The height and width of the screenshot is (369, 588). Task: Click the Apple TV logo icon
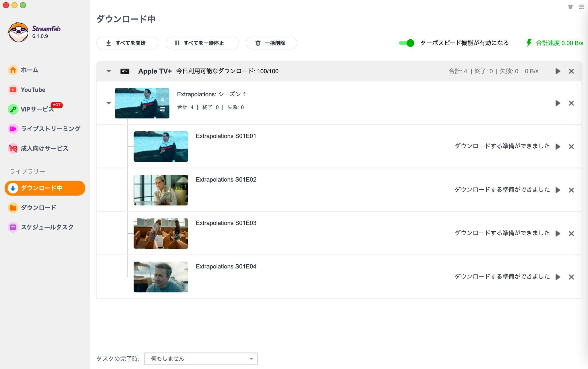125,71
